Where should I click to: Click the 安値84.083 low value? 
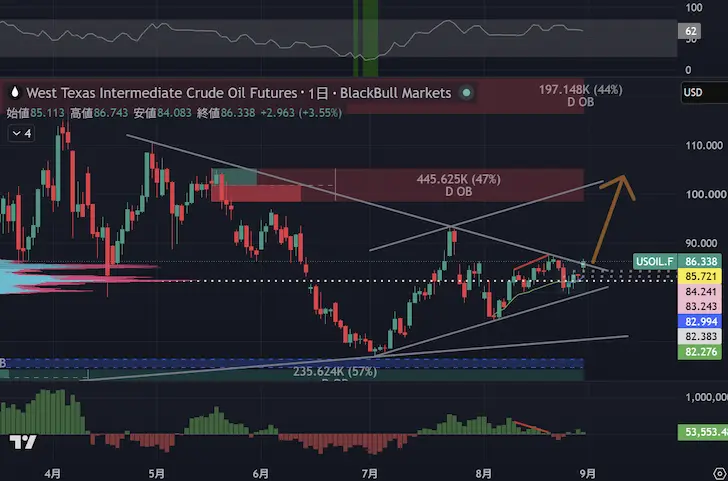pyautogui.click(x=162, y=113)
